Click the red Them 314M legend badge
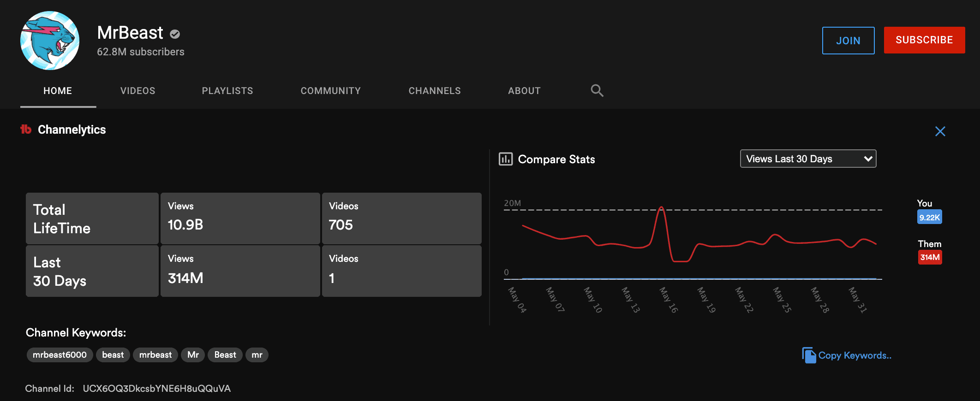Screen dimensions: 980x401 click(x=930, y=257)
